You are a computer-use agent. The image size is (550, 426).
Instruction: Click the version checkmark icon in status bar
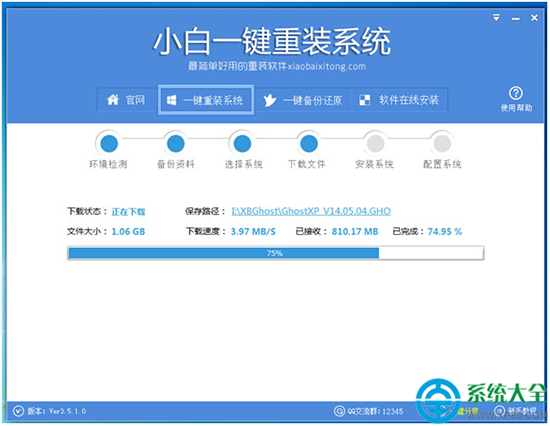pos(18,411)
